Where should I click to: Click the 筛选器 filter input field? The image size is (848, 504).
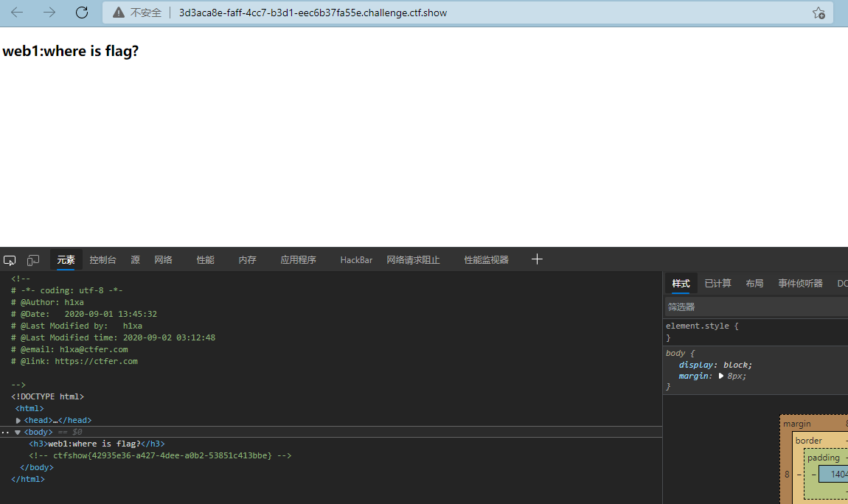coord(752,307)
